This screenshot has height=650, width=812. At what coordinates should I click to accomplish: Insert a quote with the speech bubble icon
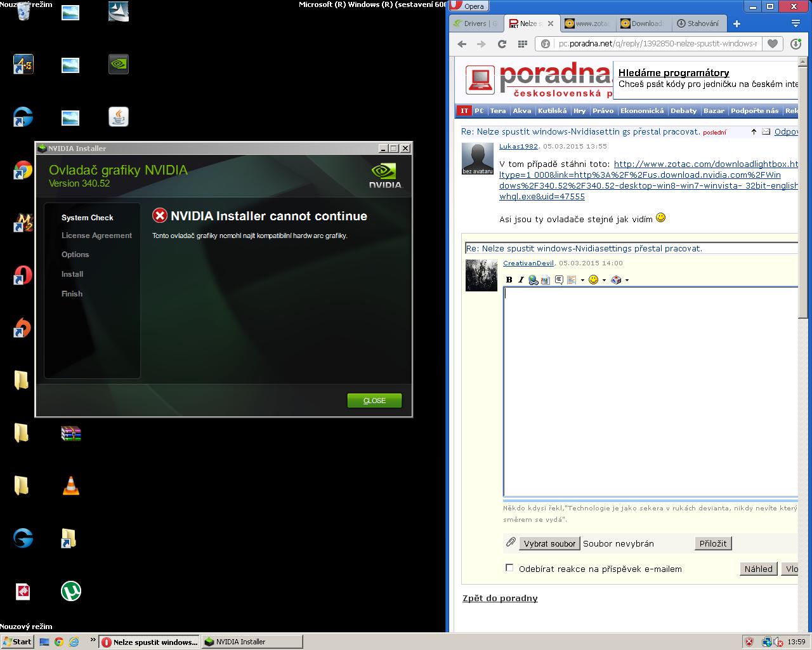[559, 280]
